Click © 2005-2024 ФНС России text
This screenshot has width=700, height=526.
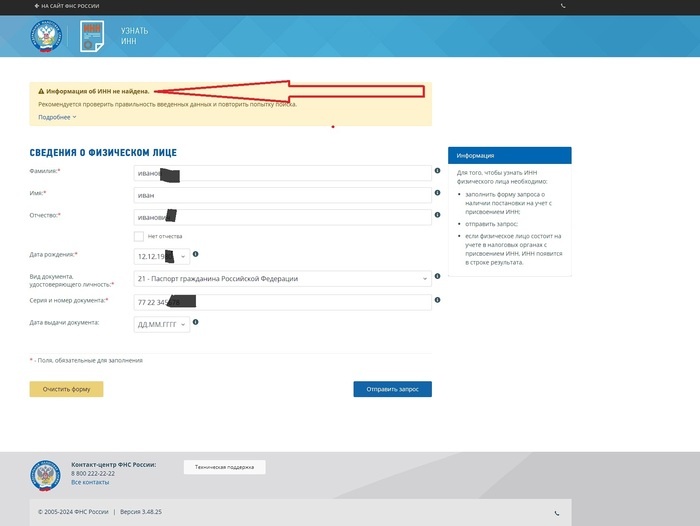click(x=73, y=512)
